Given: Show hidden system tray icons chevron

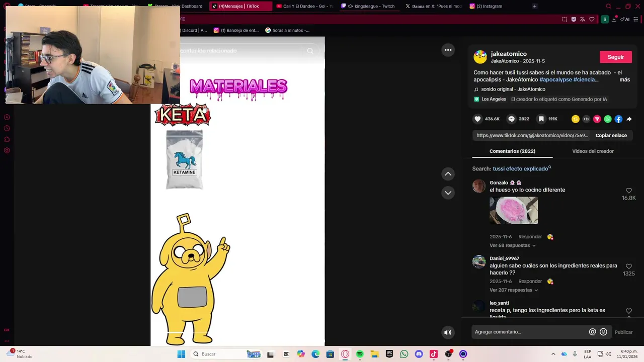Looking at the screenshot, I should [553, 354].
